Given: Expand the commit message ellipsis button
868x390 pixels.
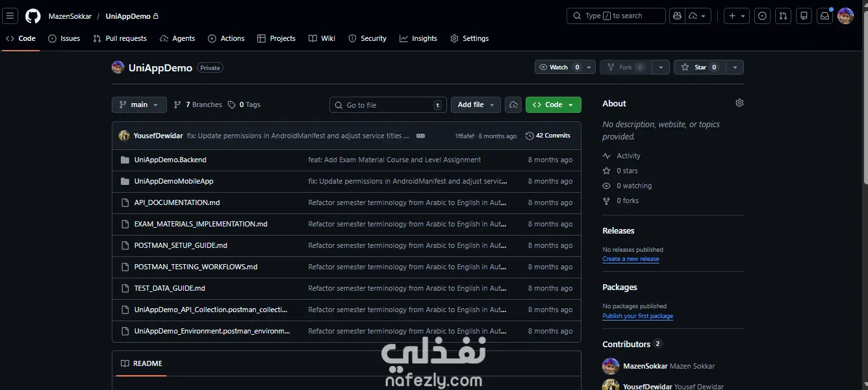Looking at the screenshot, I should (420, 136).
